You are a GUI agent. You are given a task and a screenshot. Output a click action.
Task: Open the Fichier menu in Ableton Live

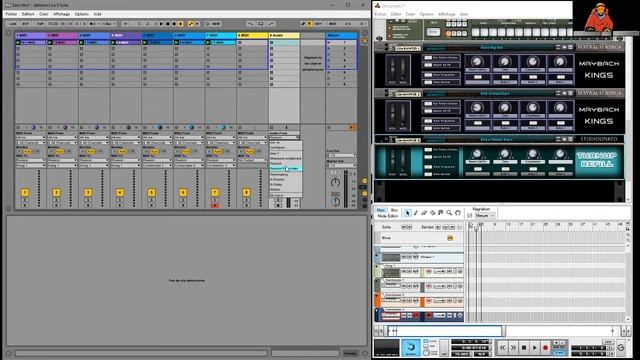[x=11, y=14]
